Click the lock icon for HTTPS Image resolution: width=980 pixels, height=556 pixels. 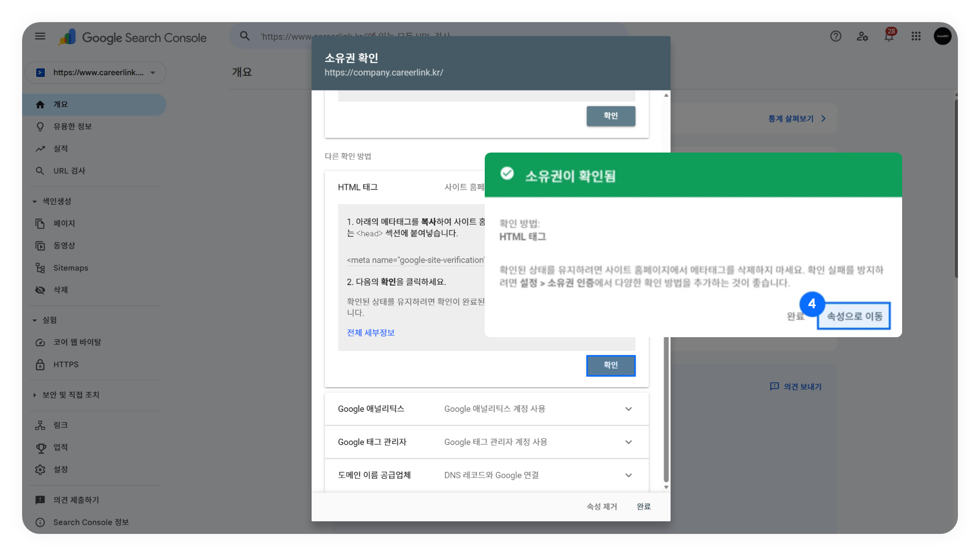40,365
